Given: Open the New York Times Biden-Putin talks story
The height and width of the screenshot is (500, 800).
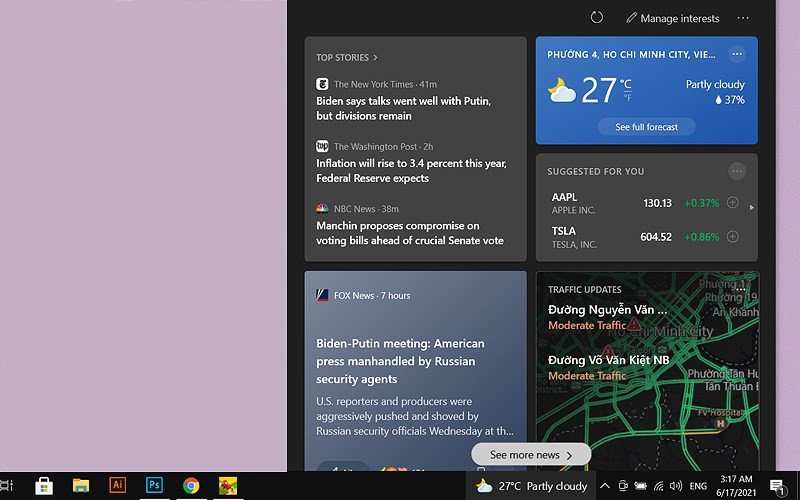Looking at the screenshot, I should [x=404, y=108].
